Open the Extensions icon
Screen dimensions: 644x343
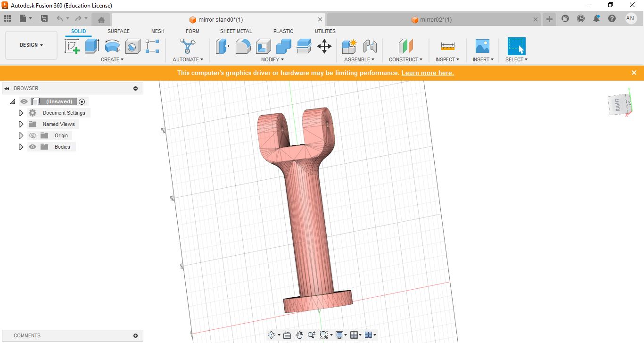(x=565, y=18)
